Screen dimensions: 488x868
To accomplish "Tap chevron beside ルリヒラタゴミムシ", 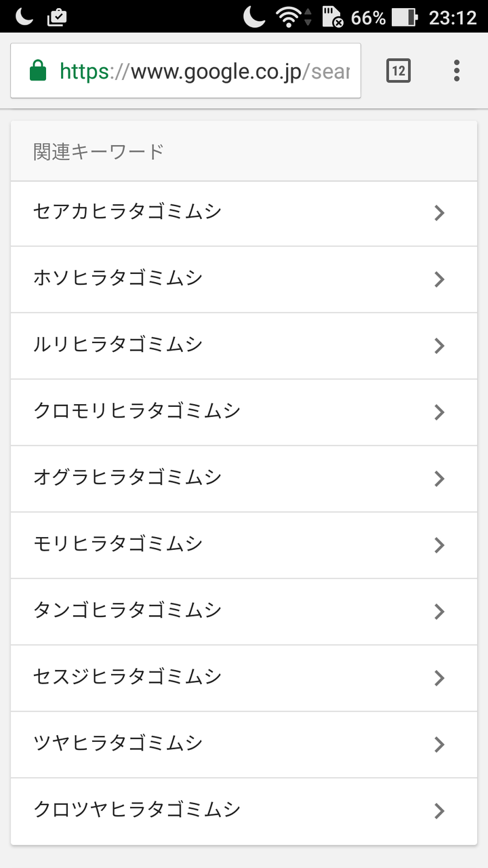I will click(x=439, y=346).
